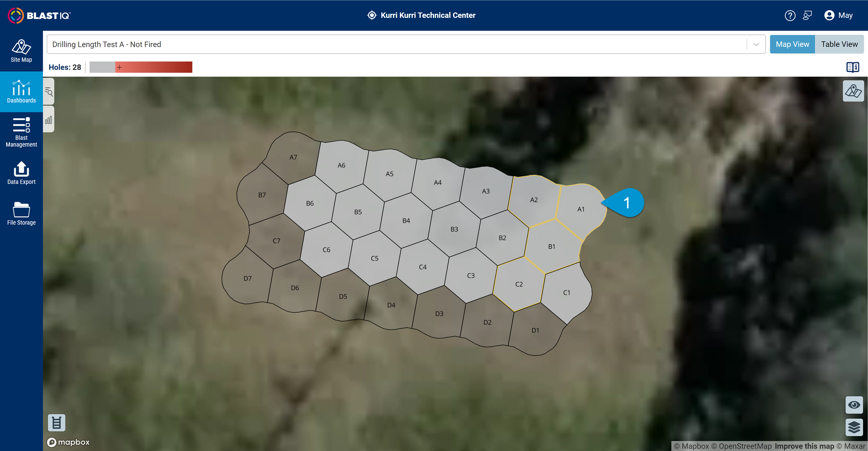Select hole B5 on the map

tap(358, 212)
